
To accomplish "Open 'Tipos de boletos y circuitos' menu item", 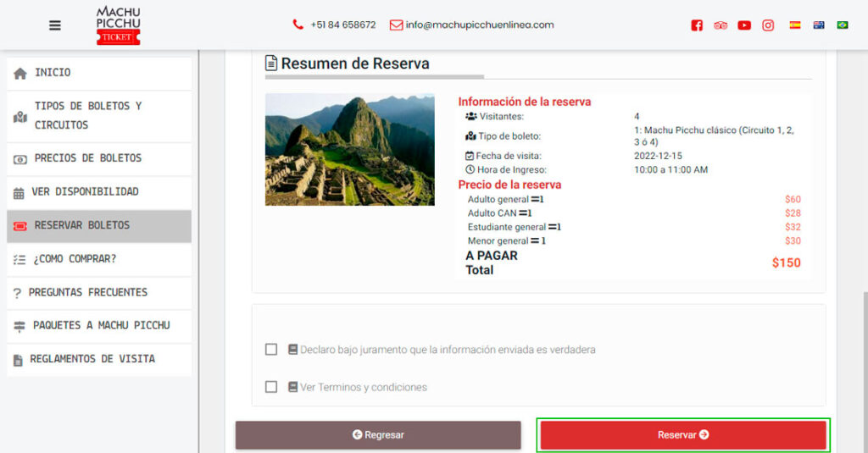I will [99, 116].
